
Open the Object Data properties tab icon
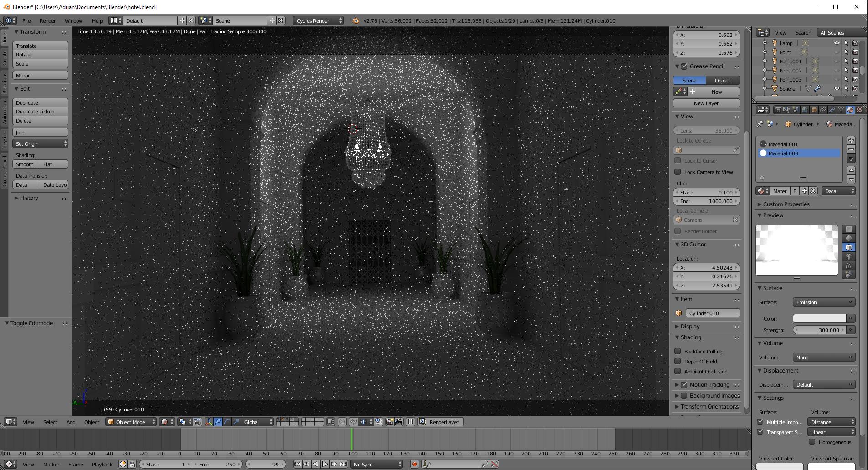coord(841,110)
